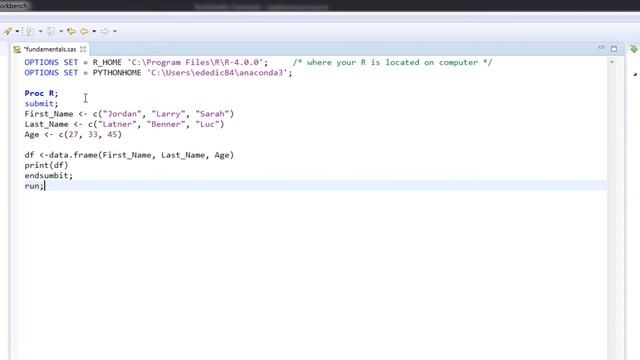
Task: Click the First_Name vector assignment line
Action: pos(129,114)
